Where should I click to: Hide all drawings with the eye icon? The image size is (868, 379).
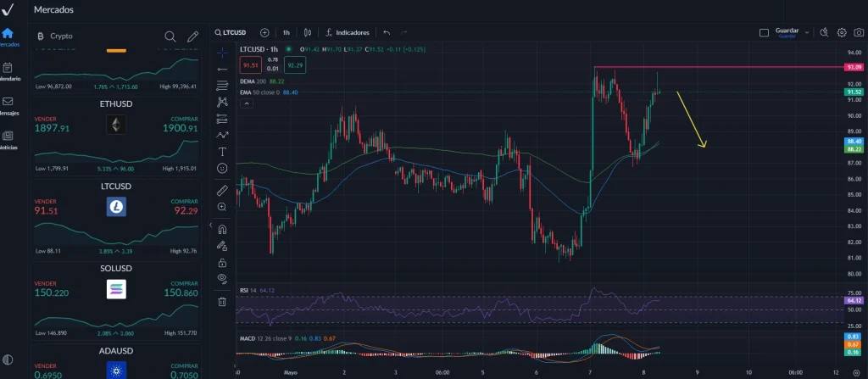tap(222, 278)
